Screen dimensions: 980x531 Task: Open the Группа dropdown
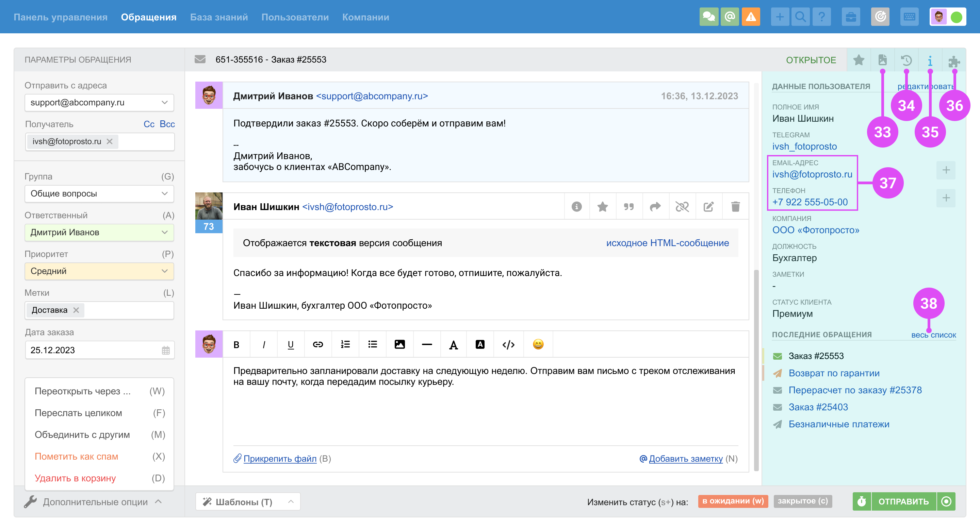[99, 193]
